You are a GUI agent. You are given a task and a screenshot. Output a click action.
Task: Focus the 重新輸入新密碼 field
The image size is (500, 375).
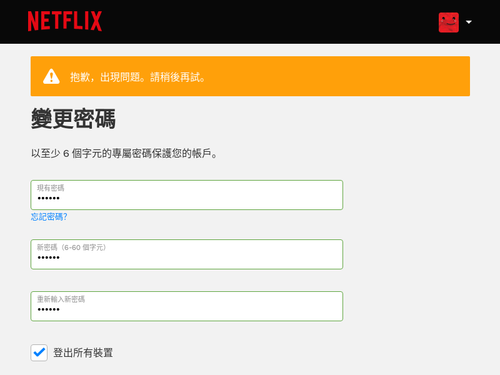click(187, 306)
